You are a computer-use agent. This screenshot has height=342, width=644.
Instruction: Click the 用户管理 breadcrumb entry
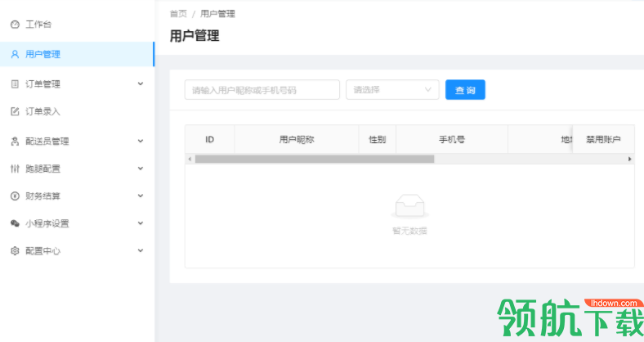tap(217, 14)
